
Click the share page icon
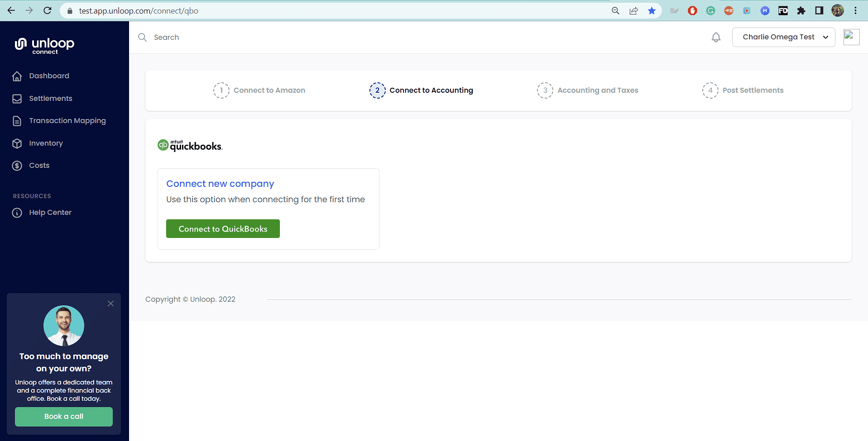pyautogui.click(x=633, y=10)
